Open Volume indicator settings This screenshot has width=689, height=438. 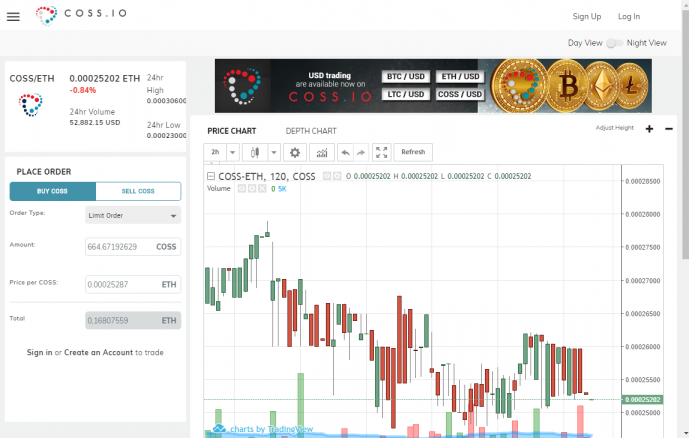tap(252, 188)
